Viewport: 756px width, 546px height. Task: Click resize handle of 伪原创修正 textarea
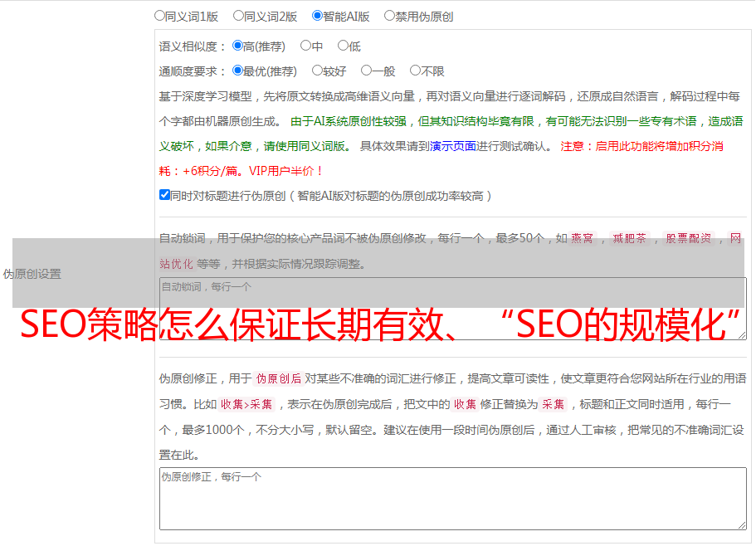[742, 525]
